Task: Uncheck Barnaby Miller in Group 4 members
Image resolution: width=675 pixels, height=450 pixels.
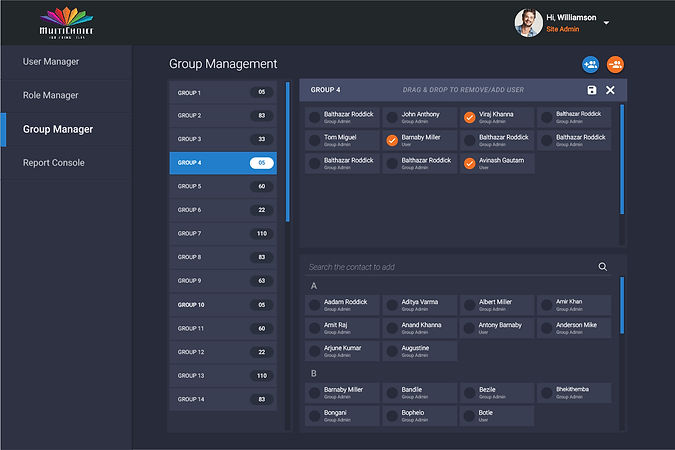Action: click(x=392, y=140)
